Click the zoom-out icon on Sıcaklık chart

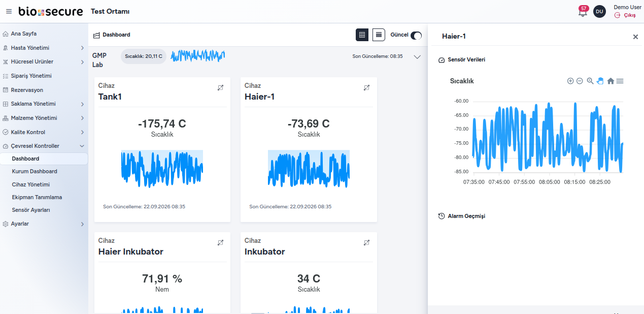tap(580, 81)
